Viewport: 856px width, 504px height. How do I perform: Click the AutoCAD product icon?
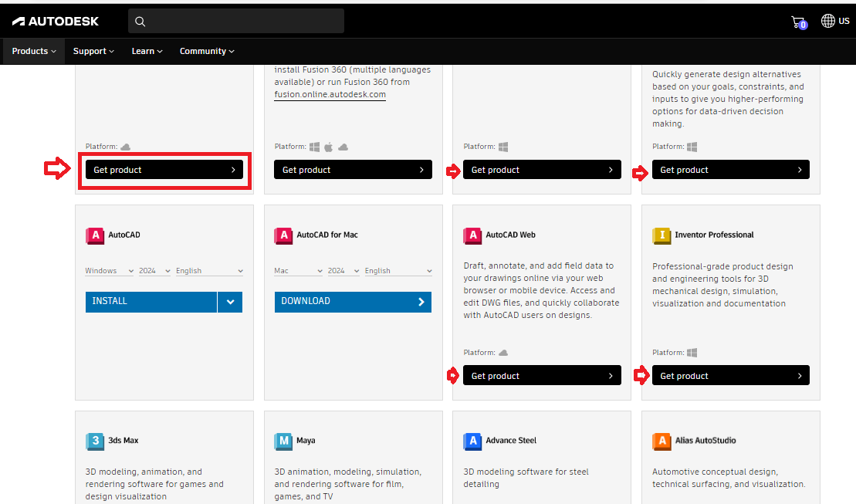click(95, 235)
